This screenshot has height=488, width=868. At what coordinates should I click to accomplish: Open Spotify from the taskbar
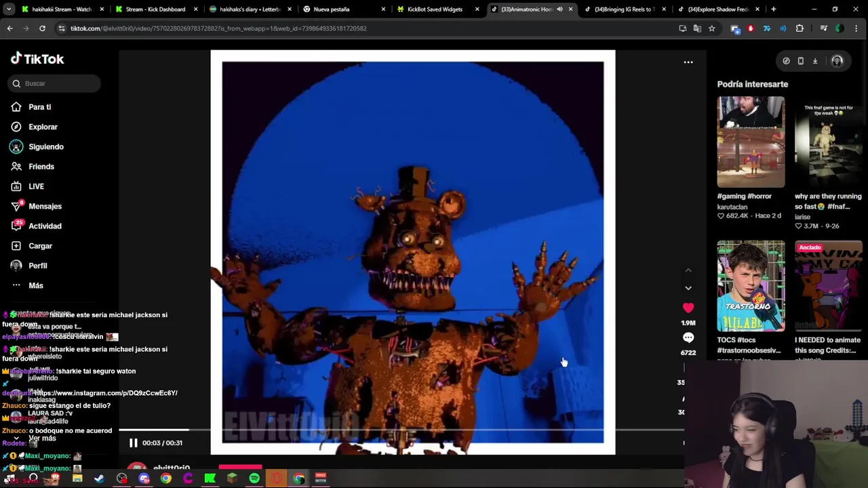(254, 479)
